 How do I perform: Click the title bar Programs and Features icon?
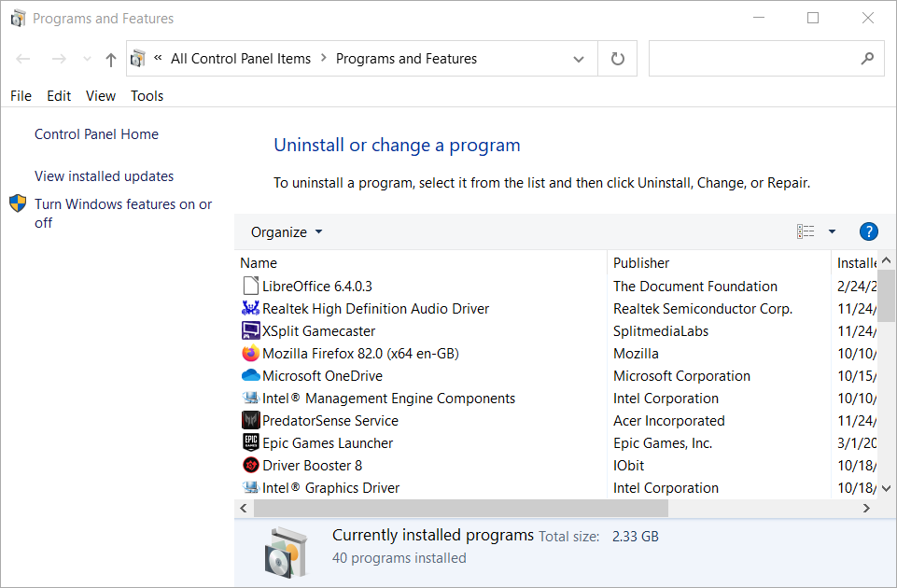click(x=19, y=19)
